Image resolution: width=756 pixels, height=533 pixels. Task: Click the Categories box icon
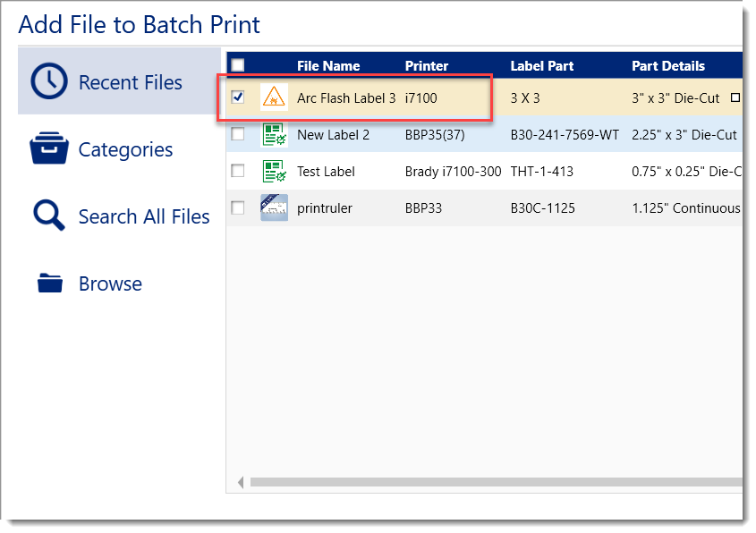coord(49,149)
